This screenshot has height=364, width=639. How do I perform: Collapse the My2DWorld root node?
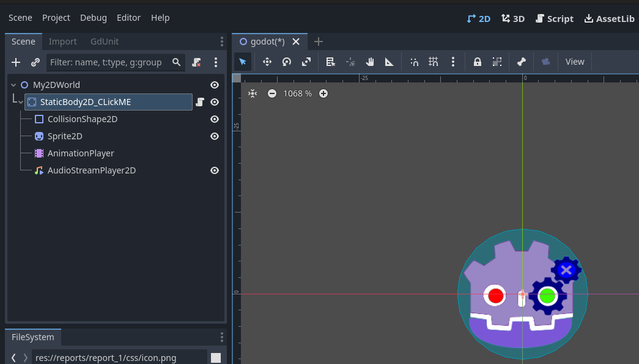tap(13, 85)
